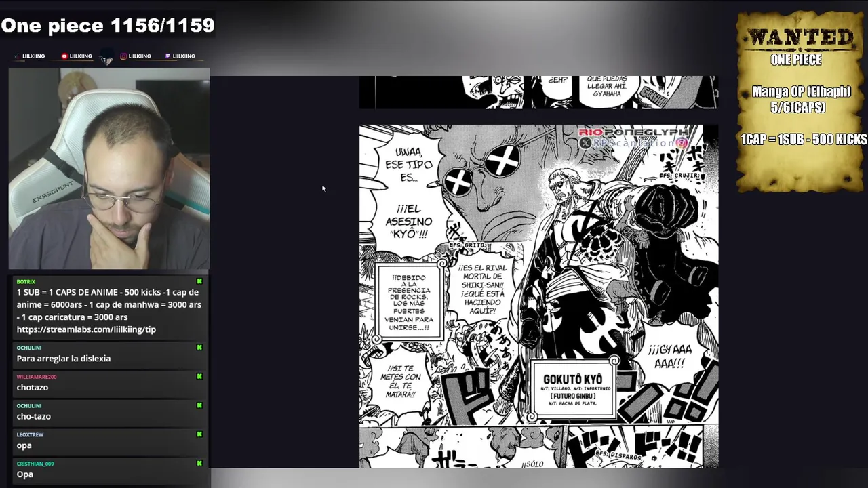868x488 pixels.
Task: Click the X icon in the RPScanlation watermark
Action: pos(585,143)
